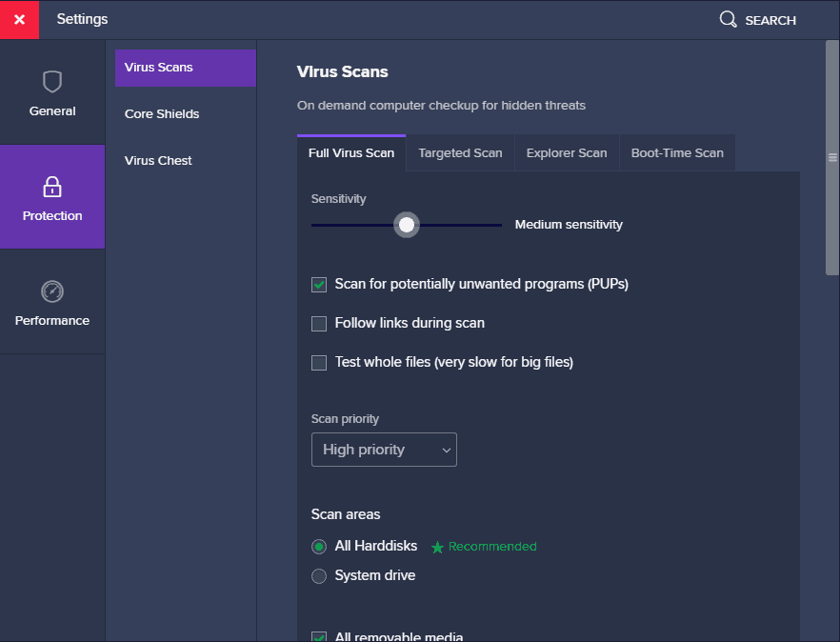
Task: Open the Scan priority dropdown
Action: click(x=384, y=449)
